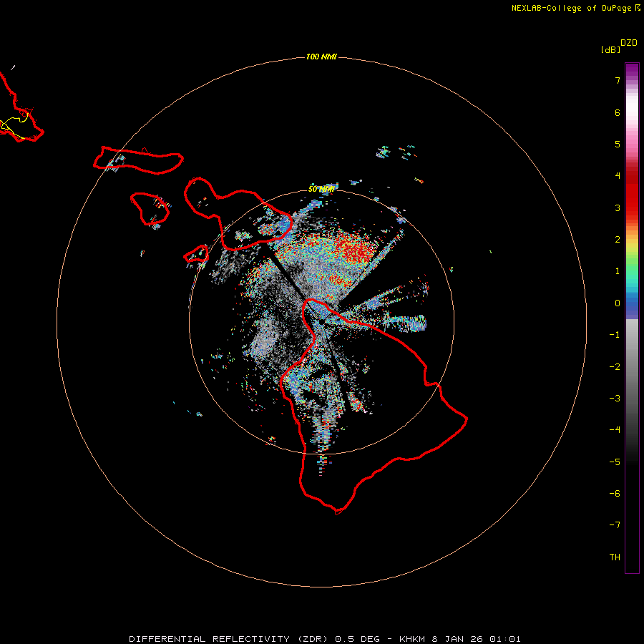Click the Lanai island outline
The height and width of the screenshot is (644, 644).
[x=150, y=209]
